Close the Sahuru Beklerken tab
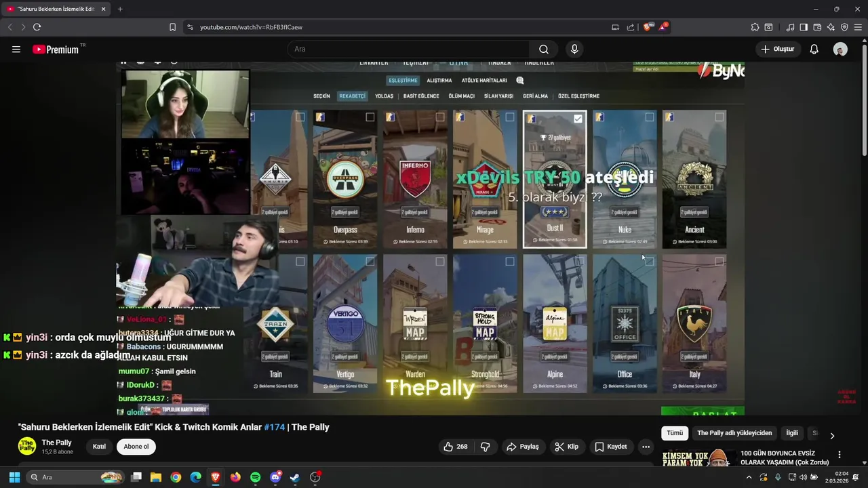Image resolution: width=868 pixels, height=488 pixels. [x=103, y=9]
